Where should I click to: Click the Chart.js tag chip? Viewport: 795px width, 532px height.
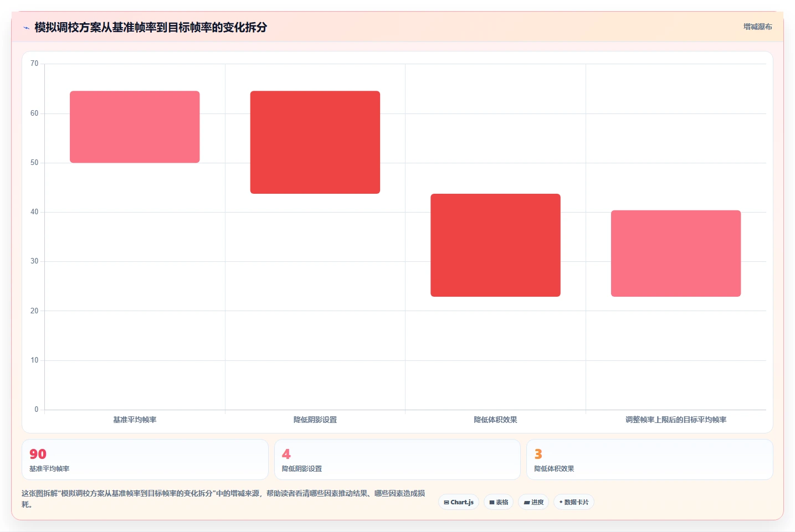click(x=459, y=502)
